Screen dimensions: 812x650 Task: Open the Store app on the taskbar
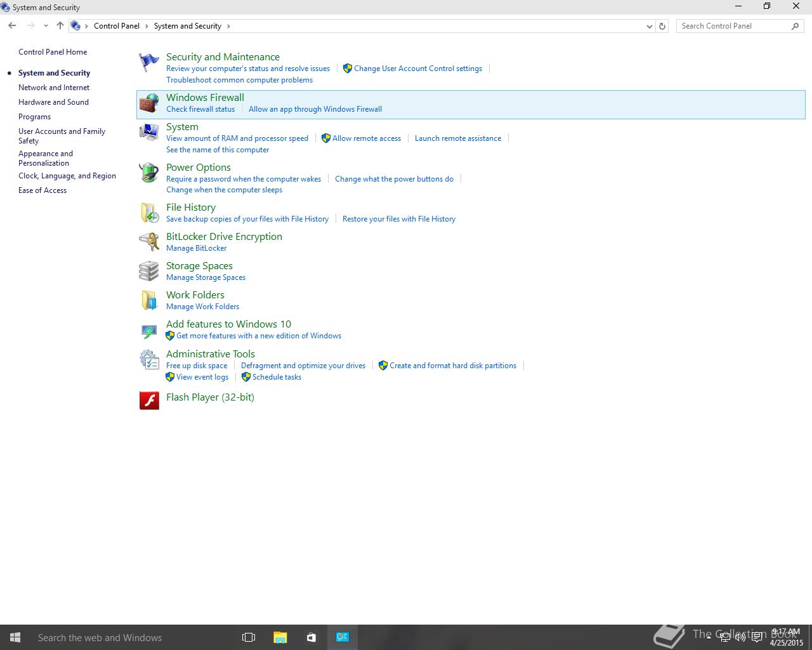pos(311,637)
